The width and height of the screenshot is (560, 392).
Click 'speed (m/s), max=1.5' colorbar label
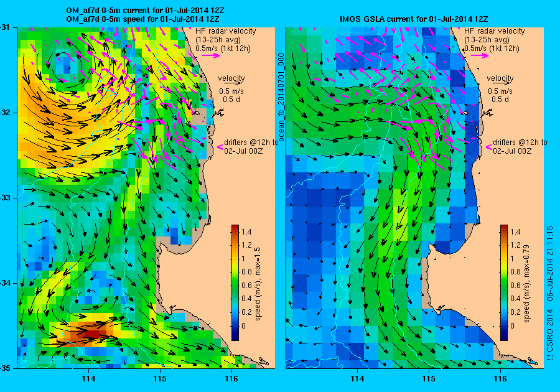258,284
